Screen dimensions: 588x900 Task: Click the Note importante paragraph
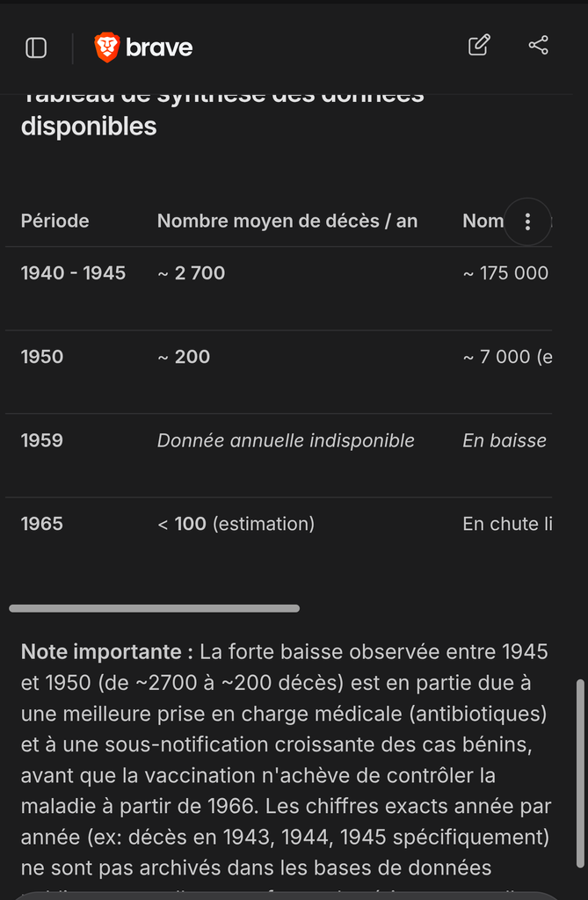point(286,760)
